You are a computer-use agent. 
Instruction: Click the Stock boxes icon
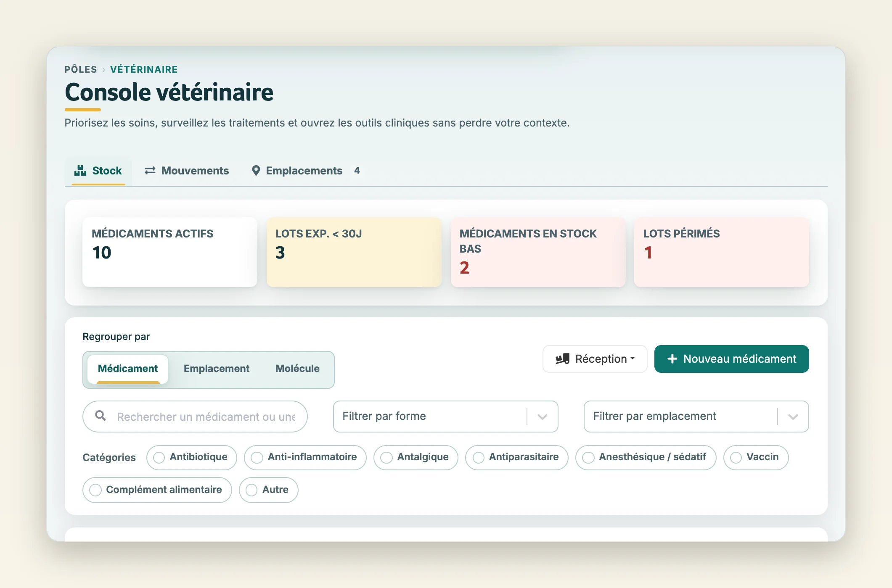(x=80, y=171)
